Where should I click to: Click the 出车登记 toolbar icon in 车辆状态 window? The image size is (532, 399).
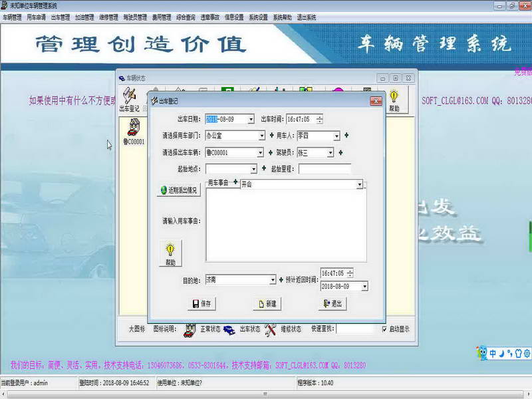pos(130,99)
